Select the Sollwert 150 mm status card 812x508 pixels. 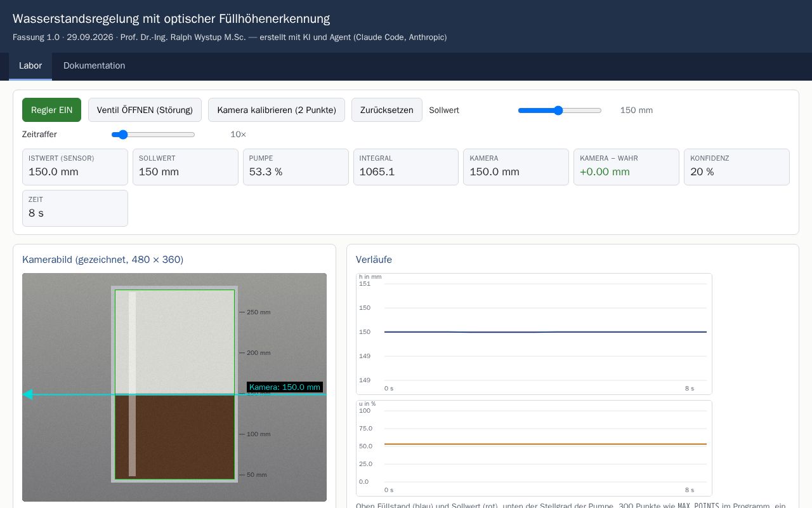pyautogui.click(x=185, y=167)
